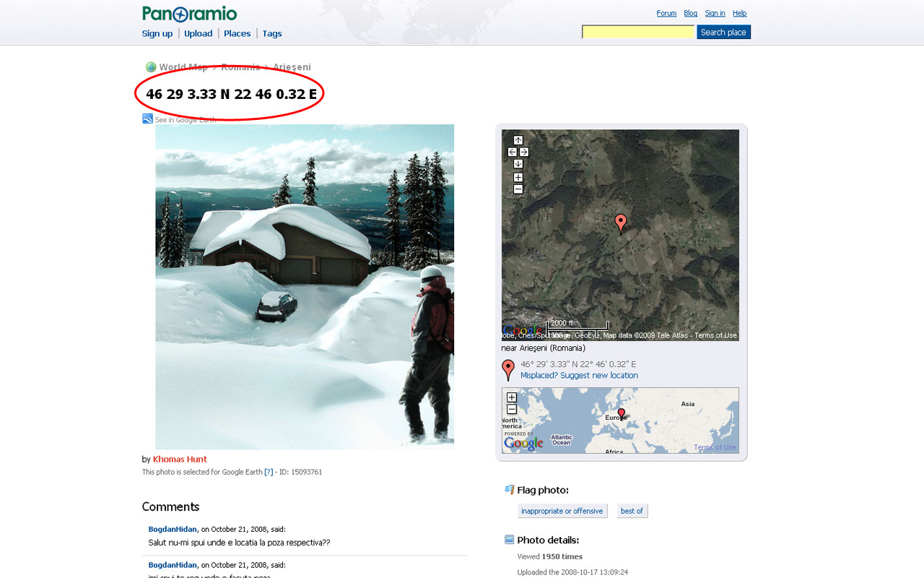Open BogdanHidan profile from first comment
The height and width of the screenshot is (578, 924).
pos(173,530)
